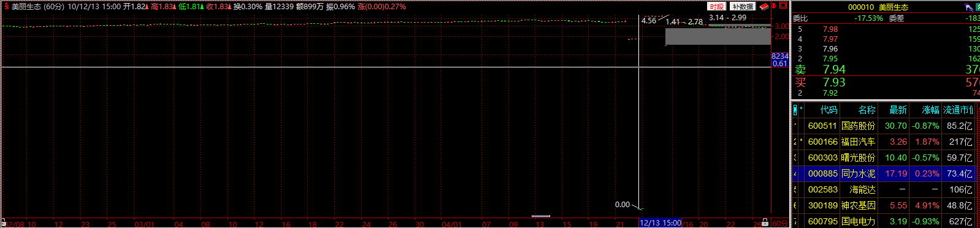Click the small white range marker above the 13 date label
The image size is (980, 228).
(x=541, y=216)
